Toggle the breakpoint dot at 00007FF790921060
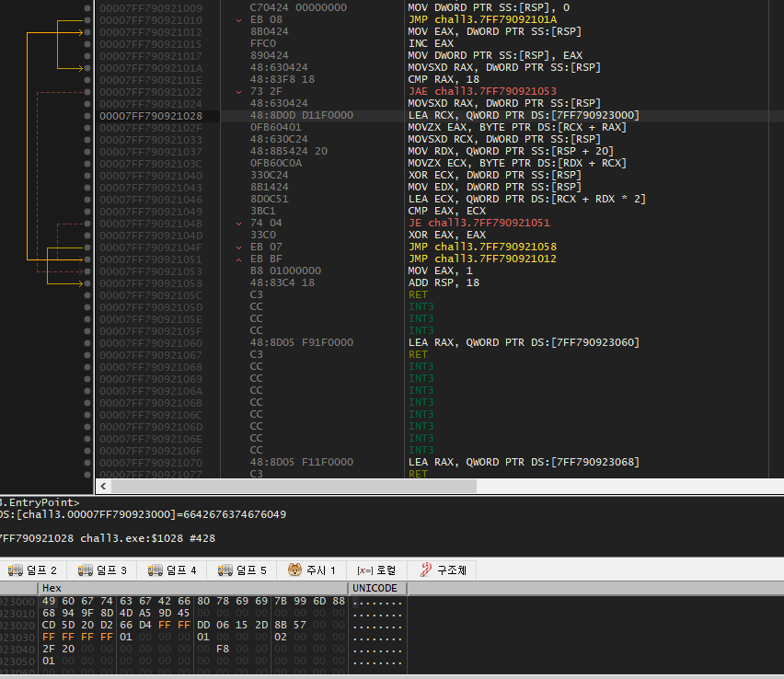784x679 pixels. coord(87,342)
